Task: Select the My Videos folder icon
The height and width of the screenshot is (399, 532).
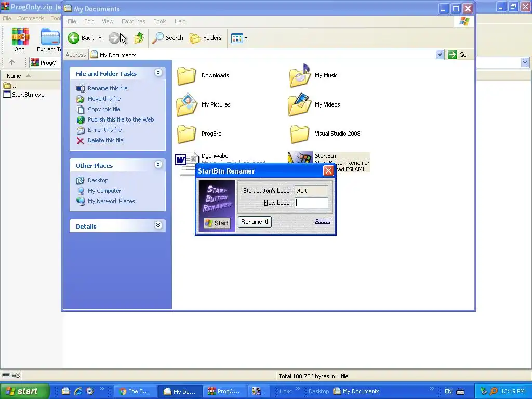Action: point(300,105)
